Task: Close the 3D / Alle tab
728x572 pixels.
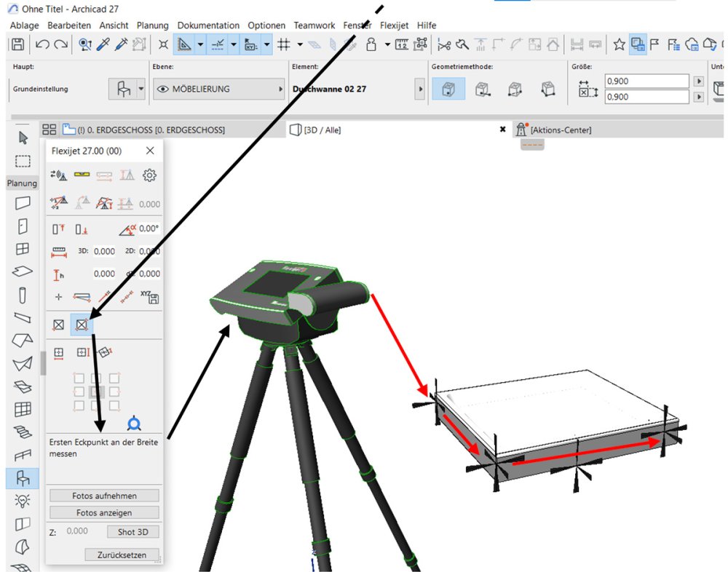Action: (x=502, y=130)
